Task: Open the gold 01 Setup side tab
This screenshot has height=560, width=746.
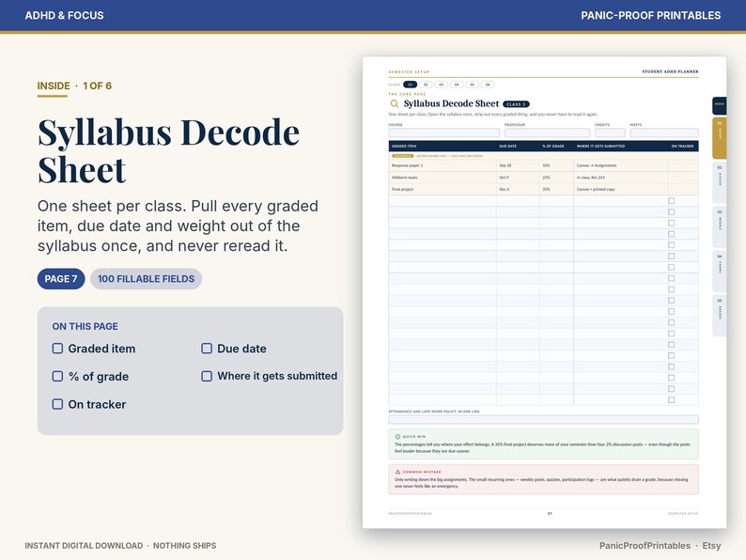Action: coord(720,138)
